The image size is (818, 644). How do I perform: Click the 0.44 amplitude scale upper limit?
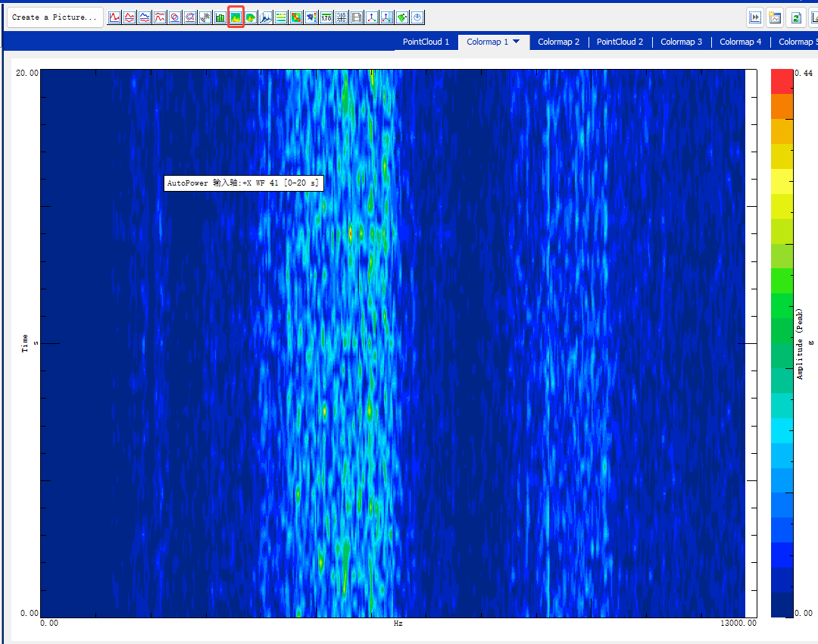point(804,73)
